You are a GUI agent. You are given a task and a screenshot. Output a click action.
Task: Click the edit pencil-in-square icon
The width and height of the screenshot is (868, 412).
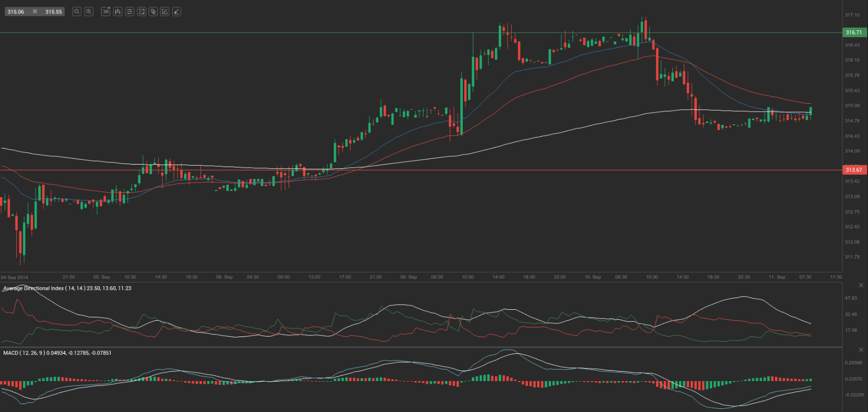tap(165, 12)
